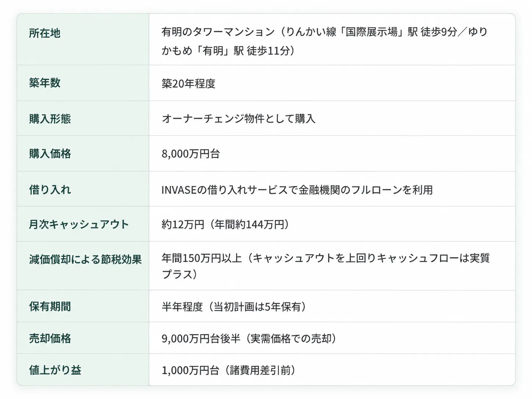The image size is (532, 399).
Task: Click the 有明のタワーマンション address text
Action: pos(218,32)
